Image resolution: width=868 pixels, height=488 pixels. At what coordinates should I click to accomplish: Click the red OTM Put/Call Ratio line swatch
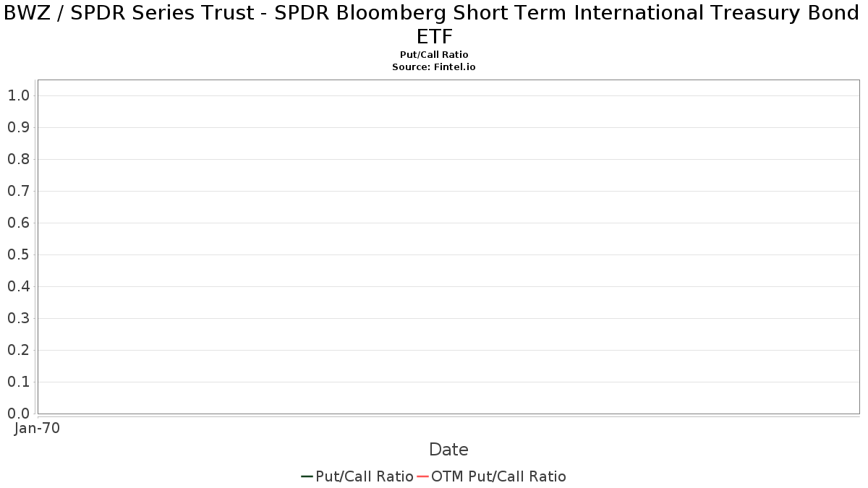(x=422, y=476)
